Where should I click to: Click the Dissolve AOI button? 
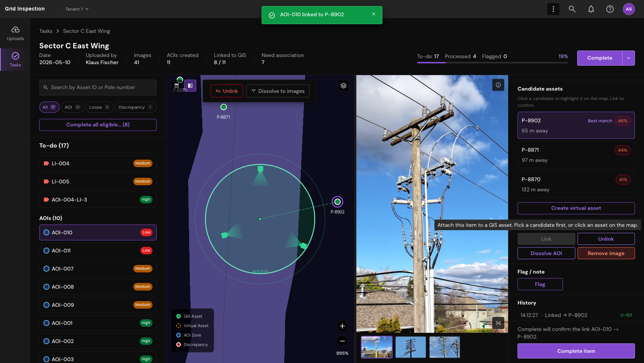pos(546,253)
